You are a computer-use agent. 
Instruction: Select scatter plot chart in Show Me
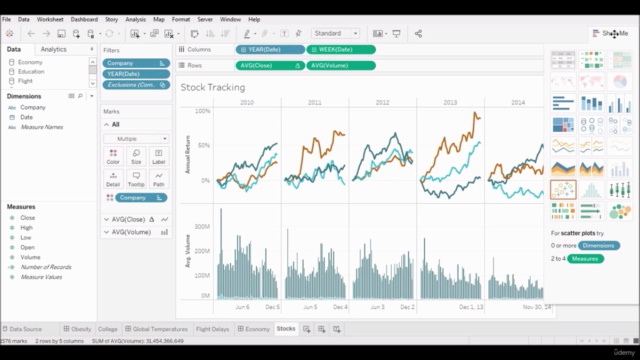point(563,190)
